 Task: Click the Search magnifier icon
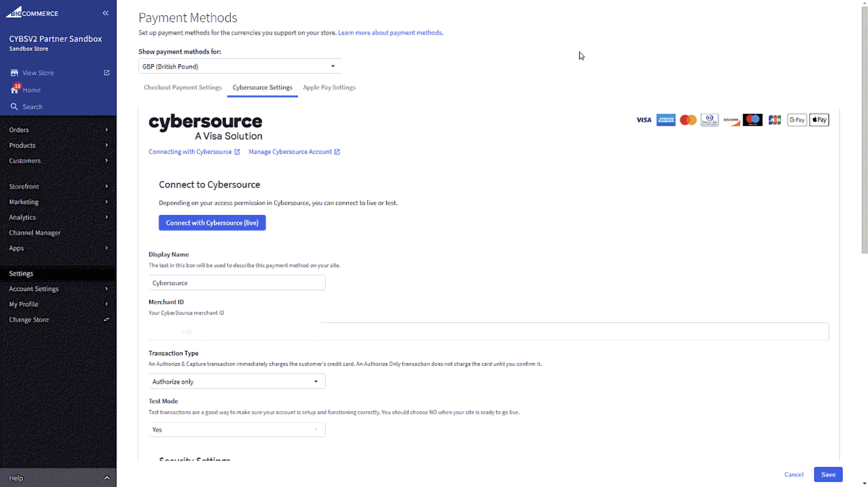click(14, 107)
